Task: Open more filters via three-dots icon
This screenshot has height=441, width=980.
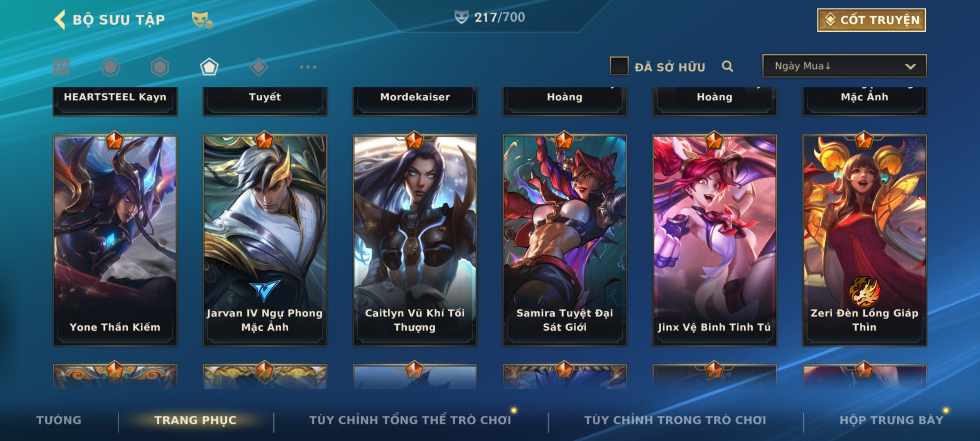Action: [x=308, y=67]
